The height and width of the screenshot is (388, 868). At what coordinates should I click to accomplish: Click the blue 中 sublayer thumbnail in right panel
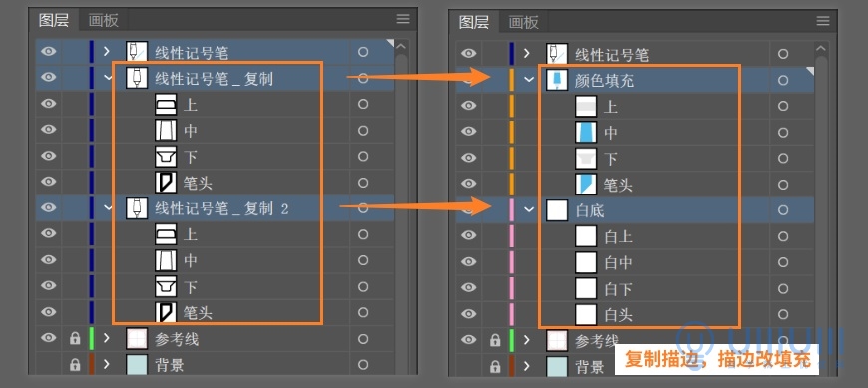(x=586, y=133)
